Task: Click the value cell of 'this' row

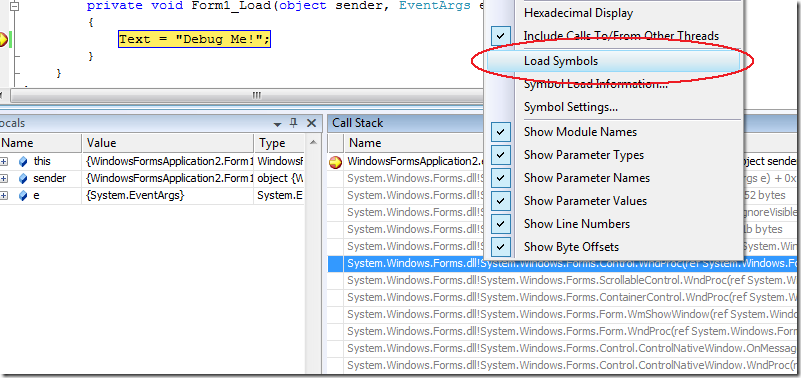Action: pos(168,161)
